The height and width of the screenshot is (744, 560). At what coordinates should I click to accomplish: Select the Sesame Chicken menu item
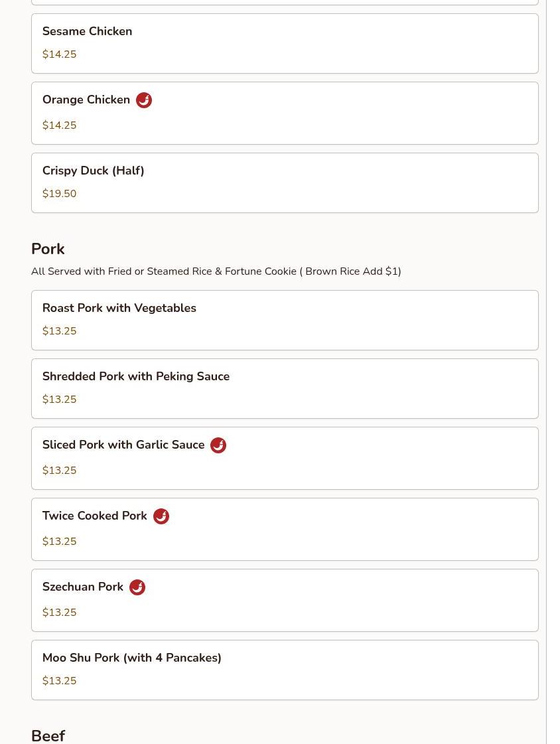[x=87, y=31]
